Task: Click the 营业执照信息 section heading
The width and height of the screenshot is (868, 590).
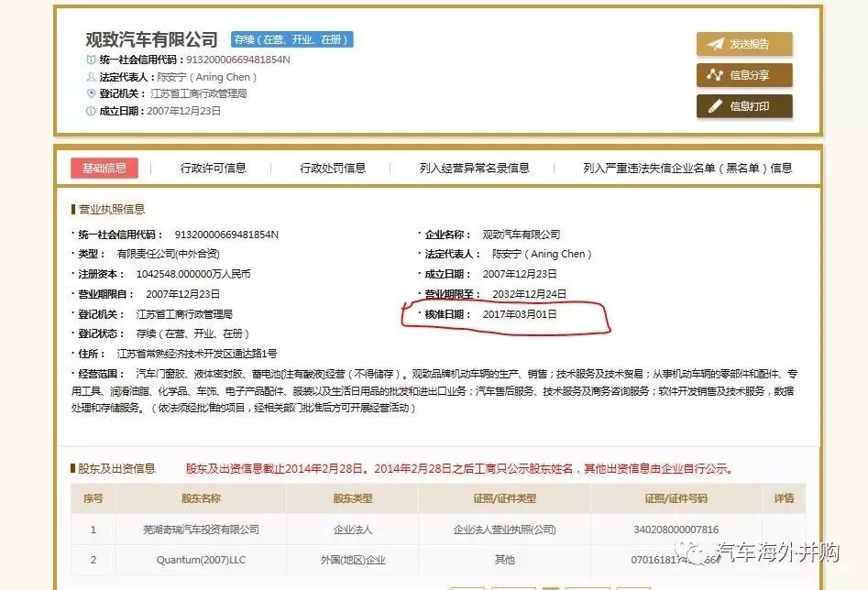Action: coord(112,209)
